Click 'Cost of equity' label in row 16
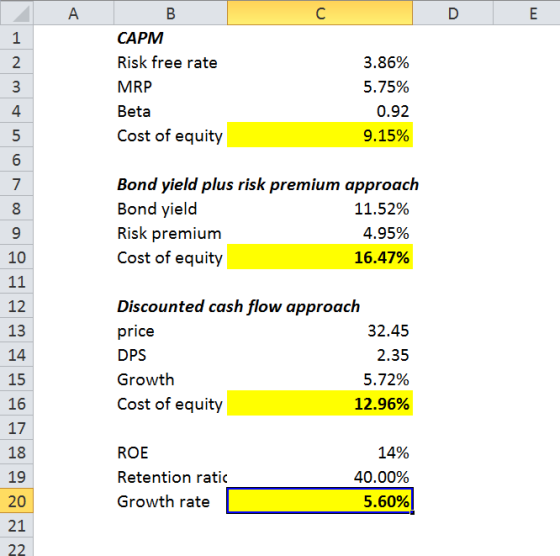 coord(171,404)
